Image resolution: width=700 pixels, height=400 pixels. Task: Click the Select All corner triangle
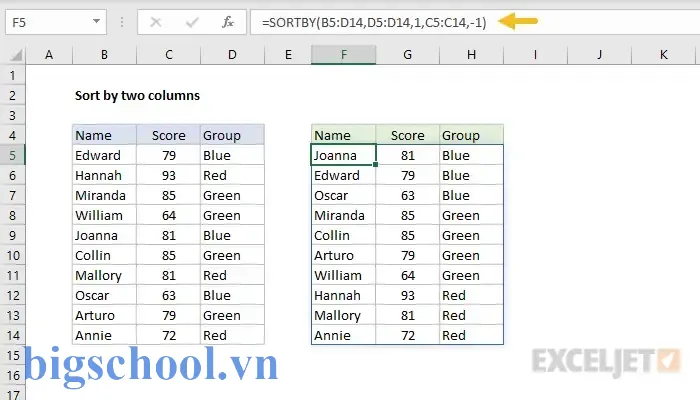point(16,55)
